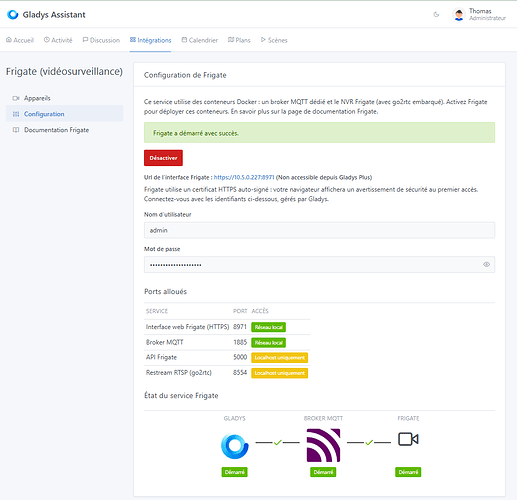This screenshot has height=500, width=517.
Task: Select the Configuration sidebar entry
Action: (x=65, y=114)
